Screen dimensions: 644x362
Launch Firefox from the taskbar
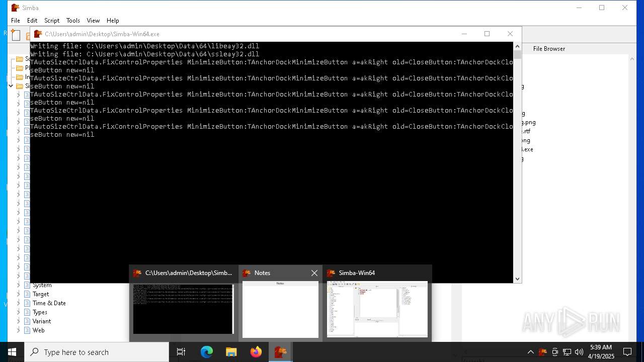pyautogui.click(x=256, y=352)
